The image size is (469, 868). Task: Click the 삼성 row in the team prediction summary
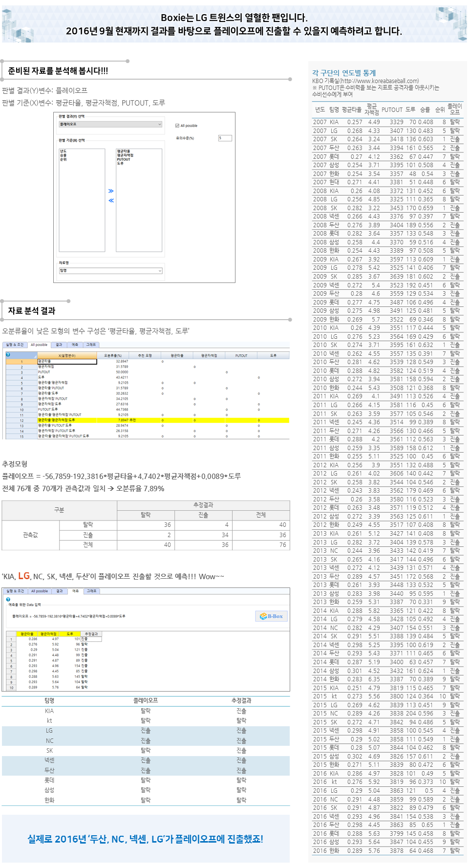click(146, 790)
